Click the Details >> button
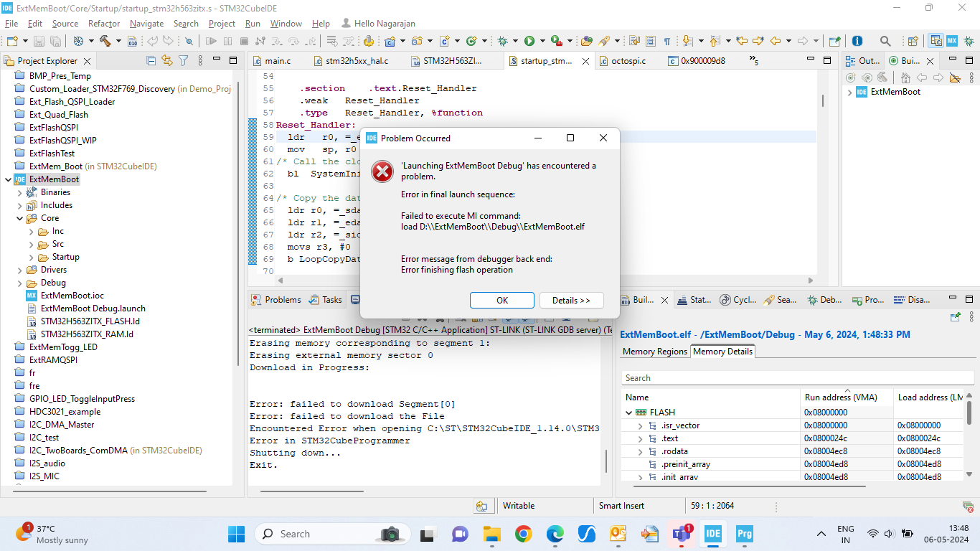This screenshot has height=551, width=980. [571, 301]
